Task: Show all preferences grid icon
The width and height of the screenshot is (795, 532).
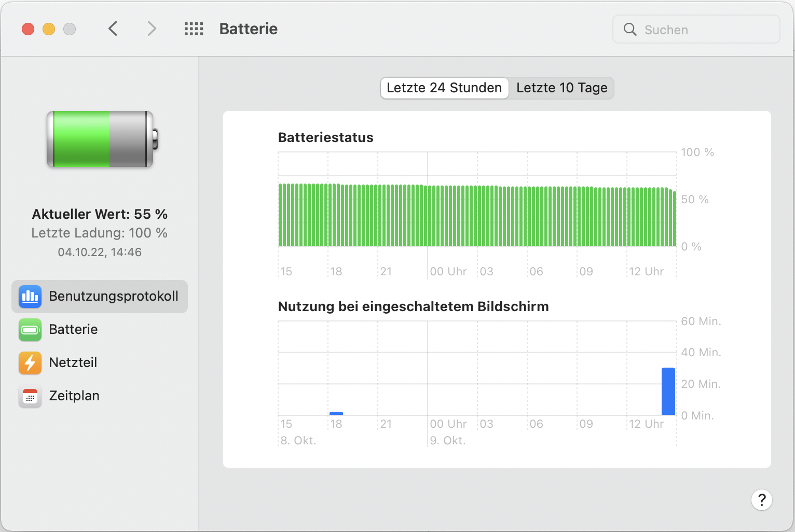Action: pos(194,29)
